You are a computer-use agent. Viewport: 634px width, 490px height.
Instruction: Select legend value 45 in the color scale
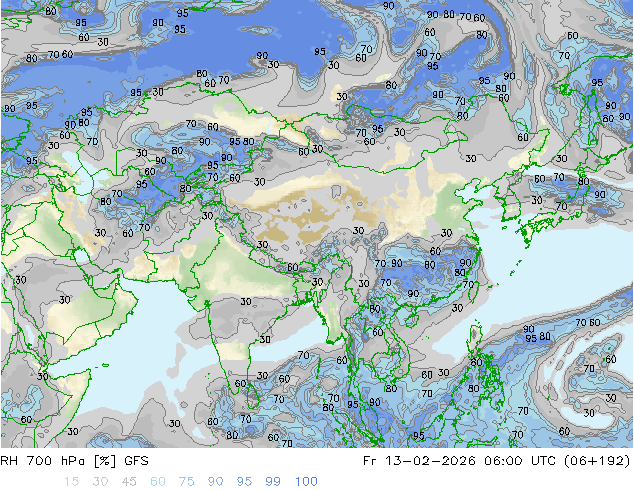(x=129, y=482)
